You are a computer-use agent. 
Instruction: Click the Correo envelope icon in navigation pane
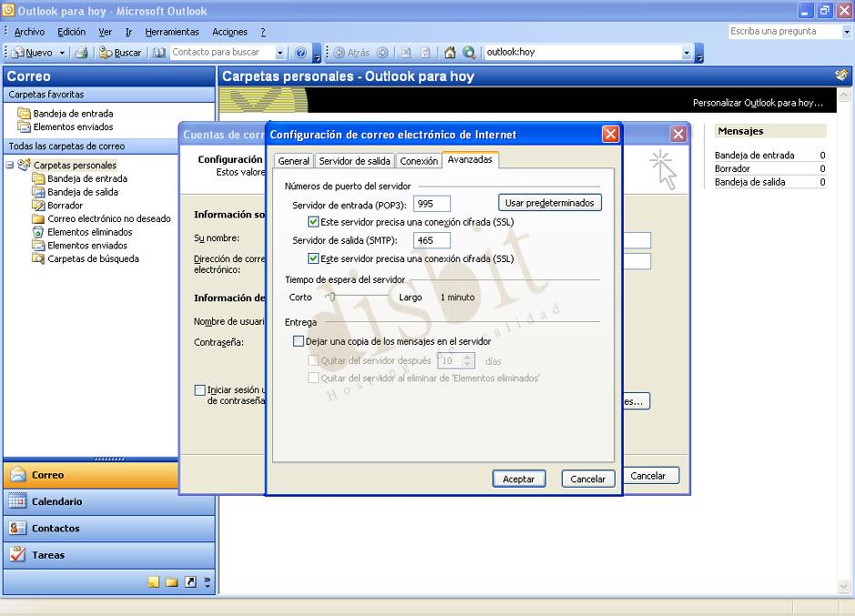(20, 474)
